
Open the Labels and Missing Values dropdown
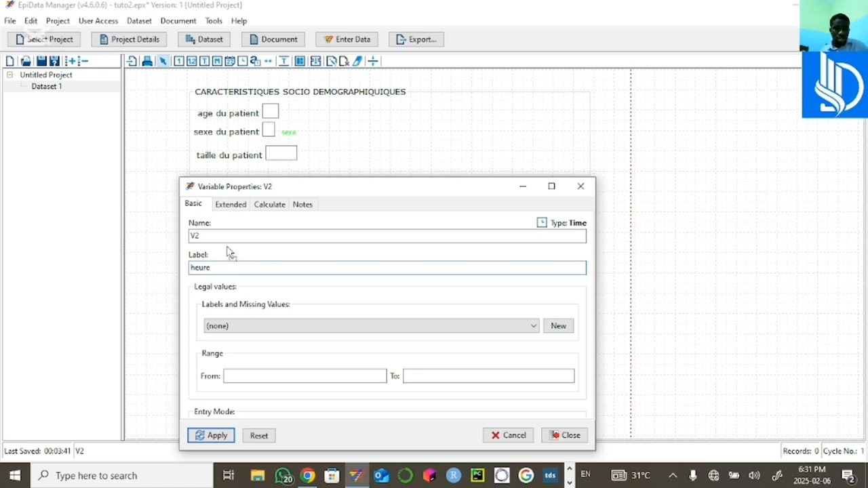(371, 326)
